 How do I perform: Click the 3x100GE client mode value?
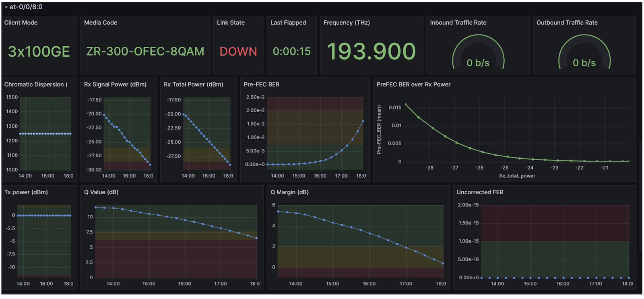pos(39,52)
